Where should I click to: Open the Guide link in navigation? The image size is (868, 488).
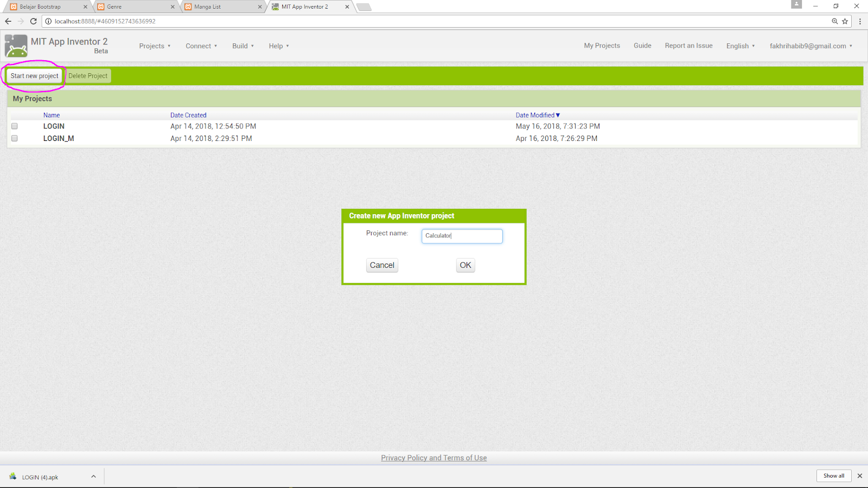(x=642, y=46)
